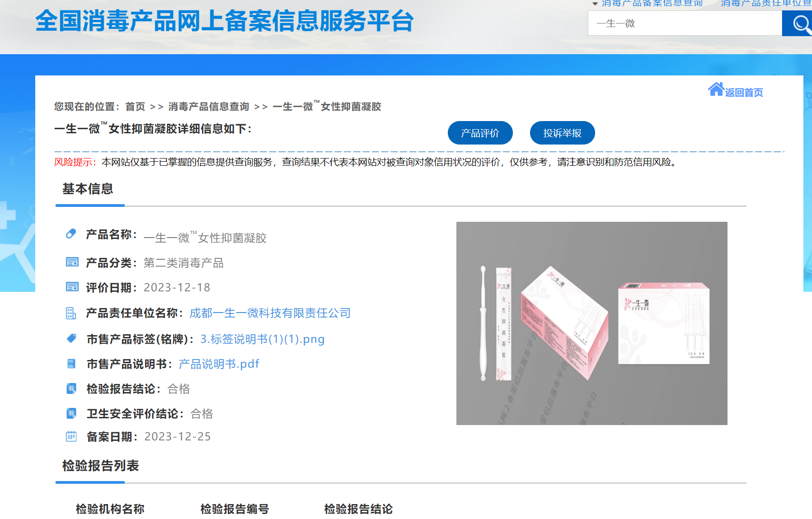Click the 检验报告编号 column header
The image size is (812, 519).
[235, 509]
